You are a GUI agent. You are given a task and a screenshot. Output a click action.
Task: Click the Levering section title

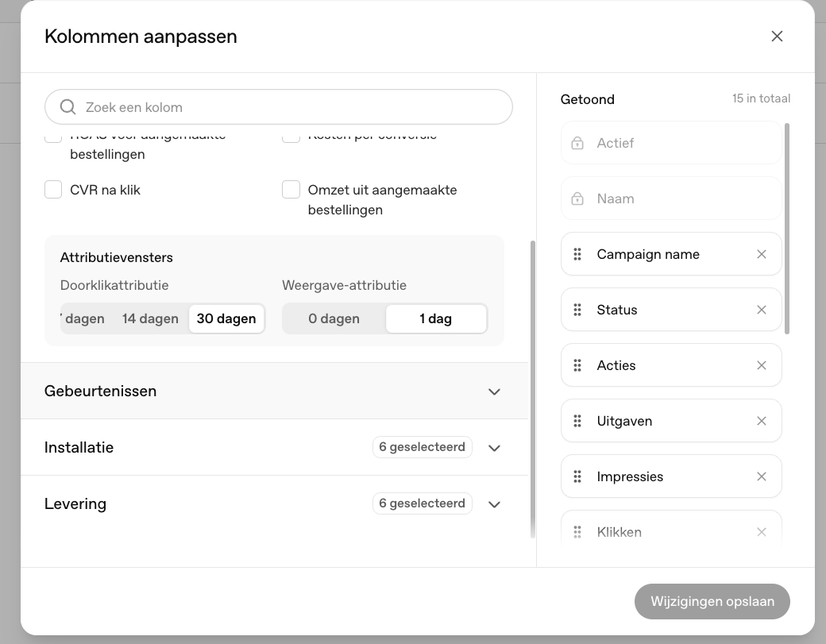(75, 504)
